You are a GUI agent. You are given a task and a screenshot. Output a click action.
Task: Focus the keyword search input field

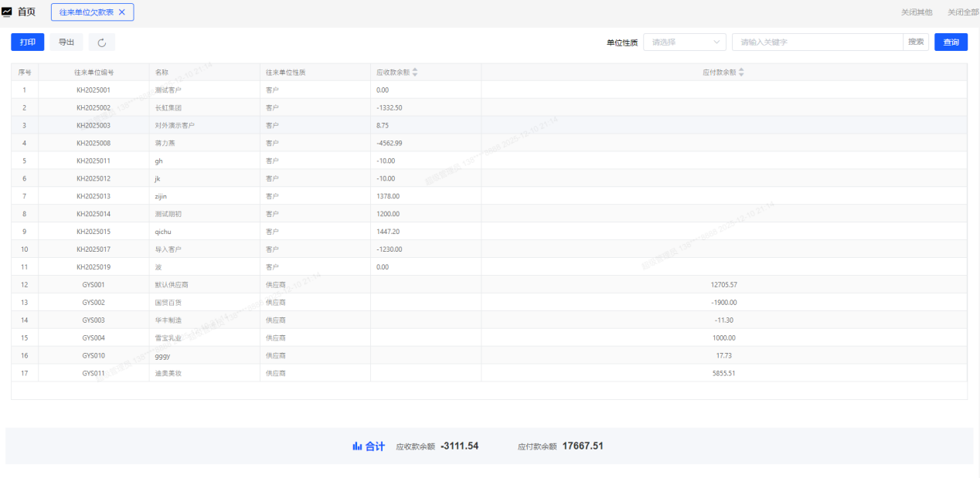818,42
